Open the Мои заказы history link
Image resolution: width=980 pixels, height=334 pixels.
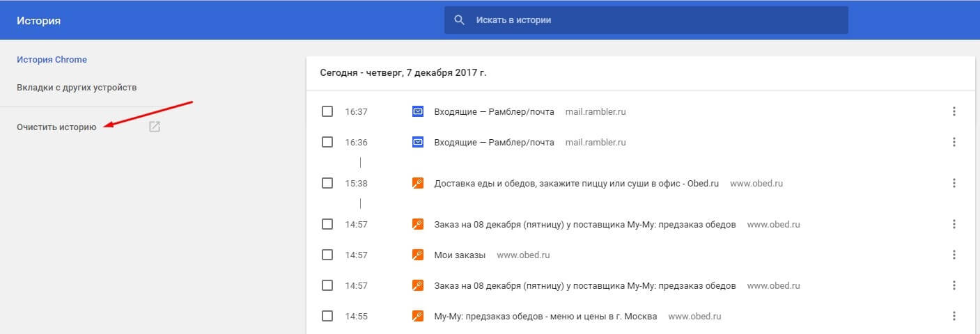(x=460, y=255)
